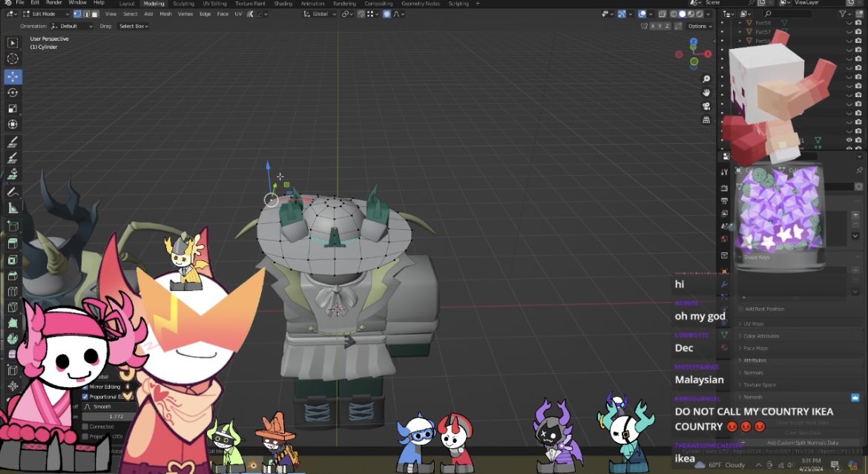
Task: Toggle the Mirror Editing checkbox
Action: click(85, 386)
